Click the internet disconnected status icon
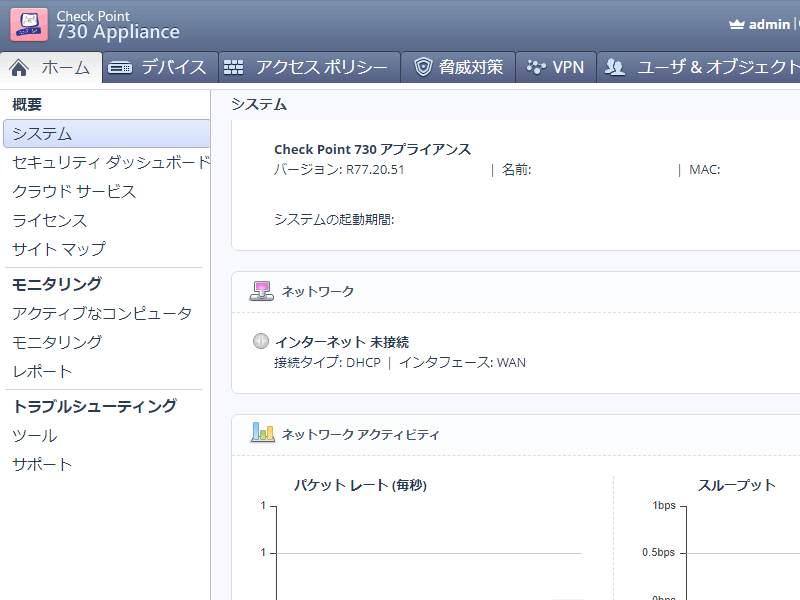The image size is (800, 600). pos(261,341)
